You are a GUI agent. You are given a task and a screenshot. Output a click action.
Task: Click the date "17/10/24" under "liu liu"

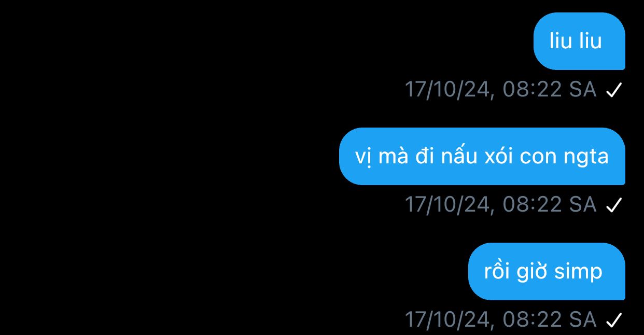click(x=447, y=90)
